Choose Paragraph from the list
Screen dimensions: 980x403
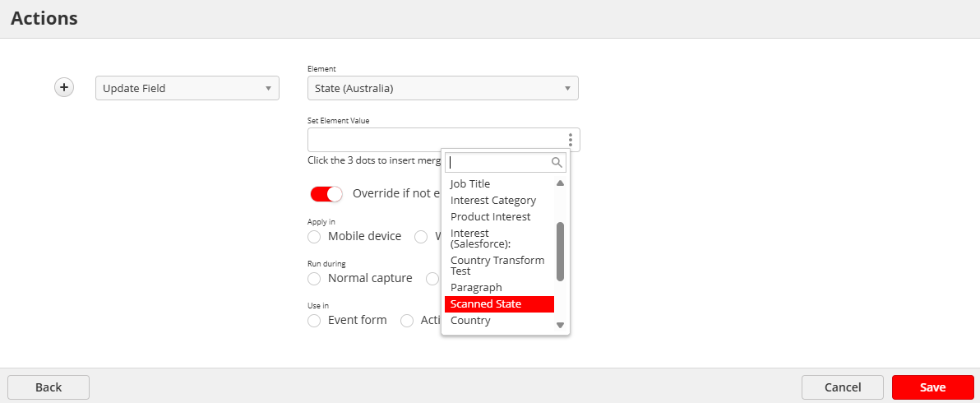(499, 287)
